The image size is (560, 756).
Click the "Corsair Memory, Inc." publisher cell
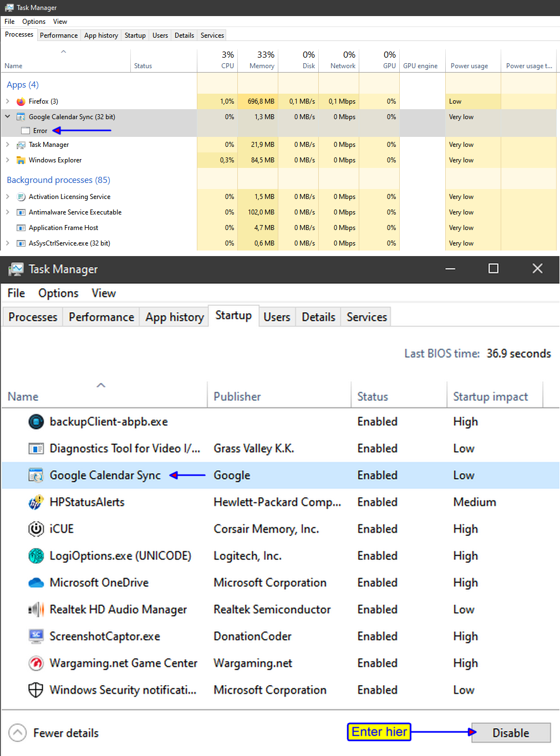click(266, 529)
